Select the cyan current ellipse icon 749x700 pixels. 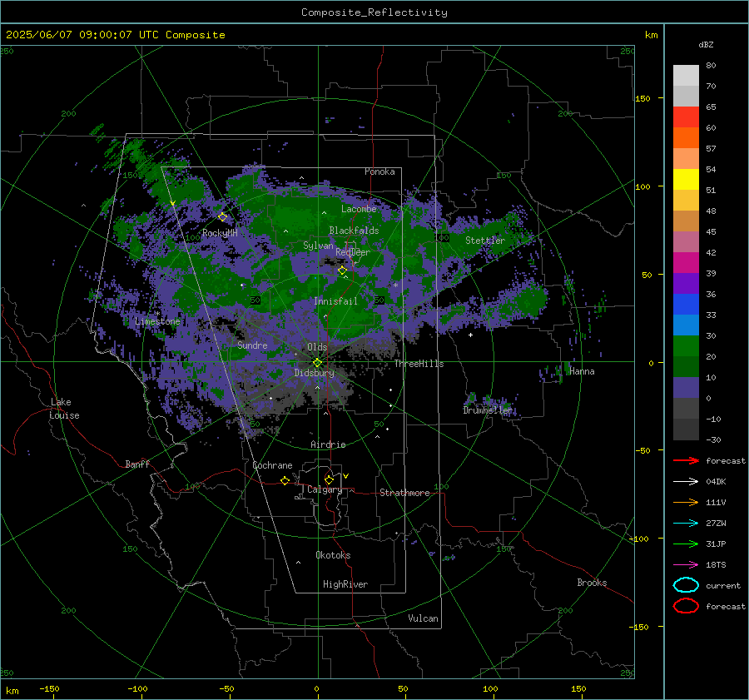click(x=686, y=585)
